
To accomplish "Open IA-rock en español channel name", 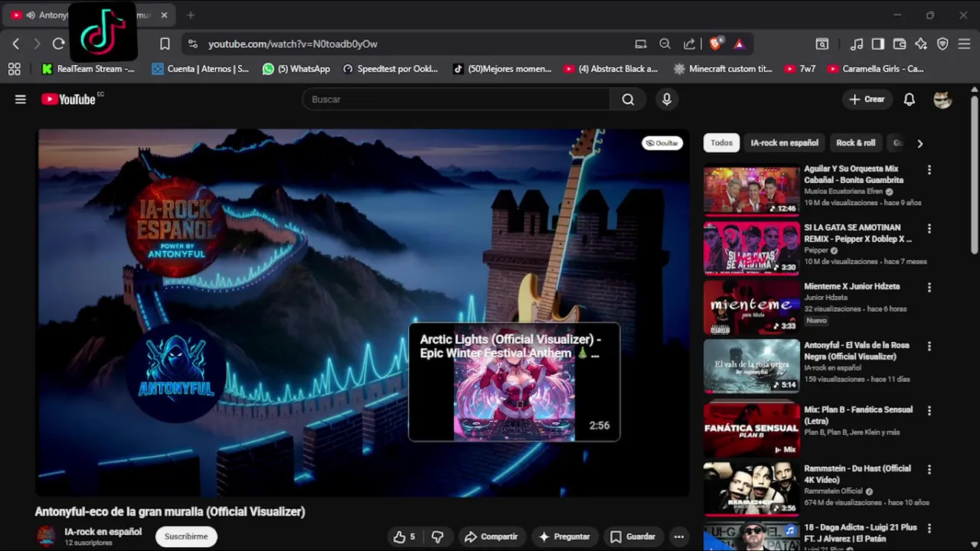I will point(103,532).
